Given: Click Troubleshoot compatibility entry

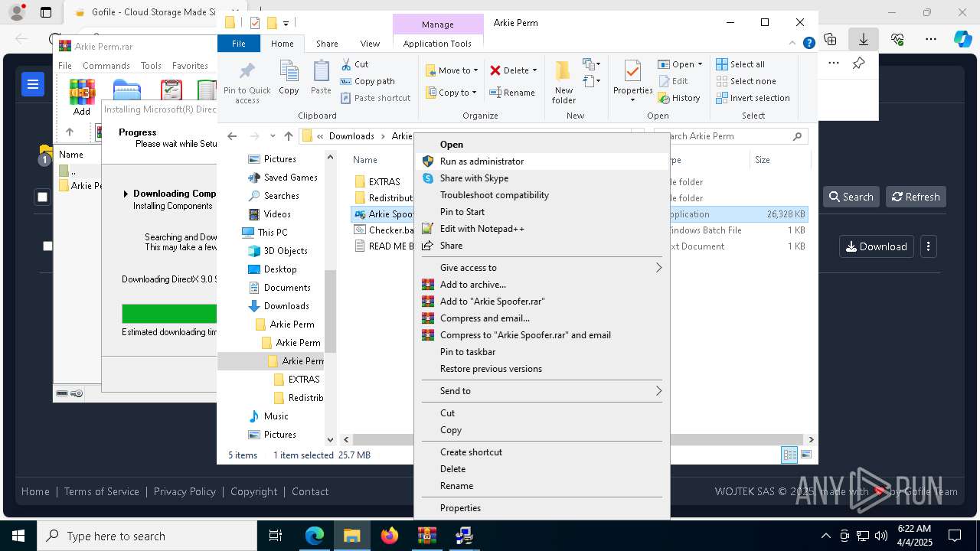Looking at the screenshot, I should point(541,195).
